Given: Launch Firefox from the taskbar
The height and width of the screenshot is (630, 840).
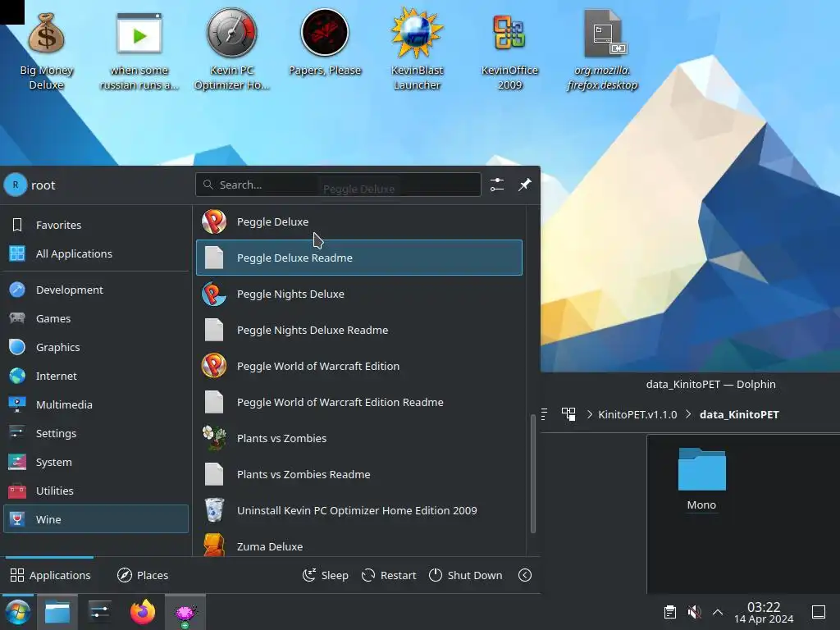Looking at the screenshot, I should tap(143, 612).
